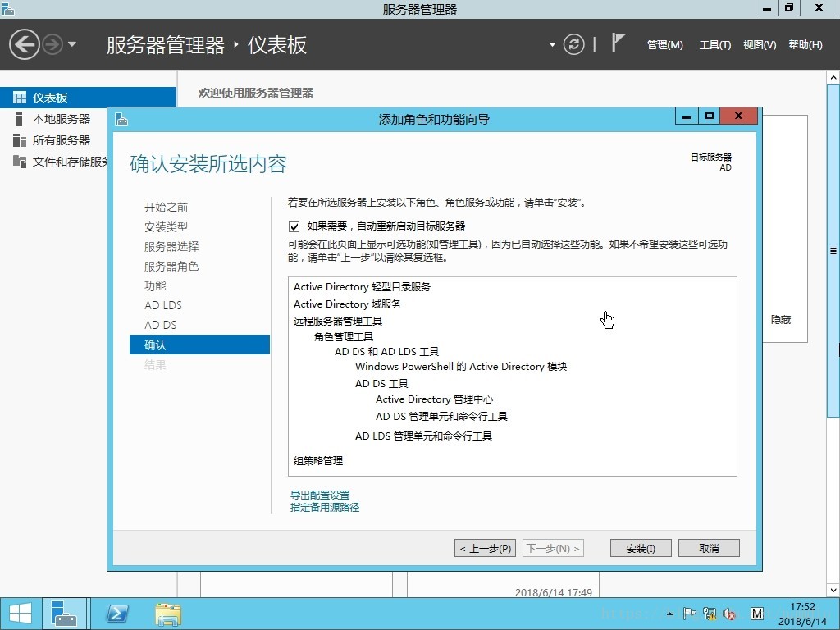Select 所有服务器 label in the sidebar
Screen dimensions: 840x630
point(61,140)
